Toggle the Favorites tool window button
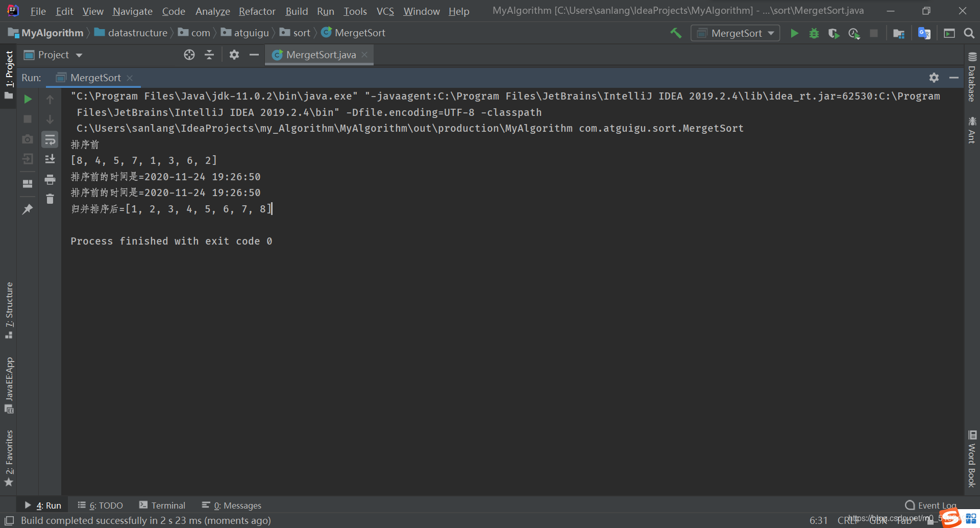 [x=9, y=458]
